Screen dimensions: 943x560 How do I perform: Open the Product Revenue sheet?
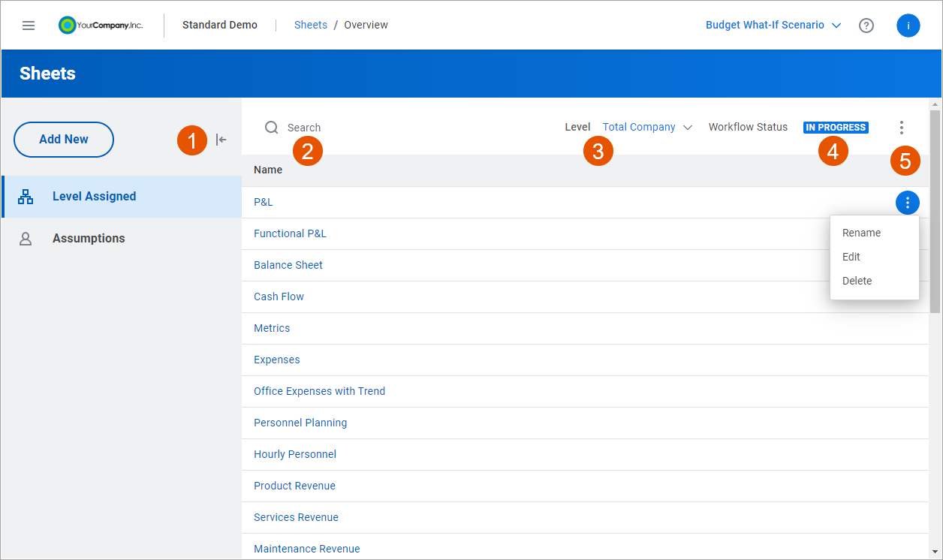tap(294, 486)
